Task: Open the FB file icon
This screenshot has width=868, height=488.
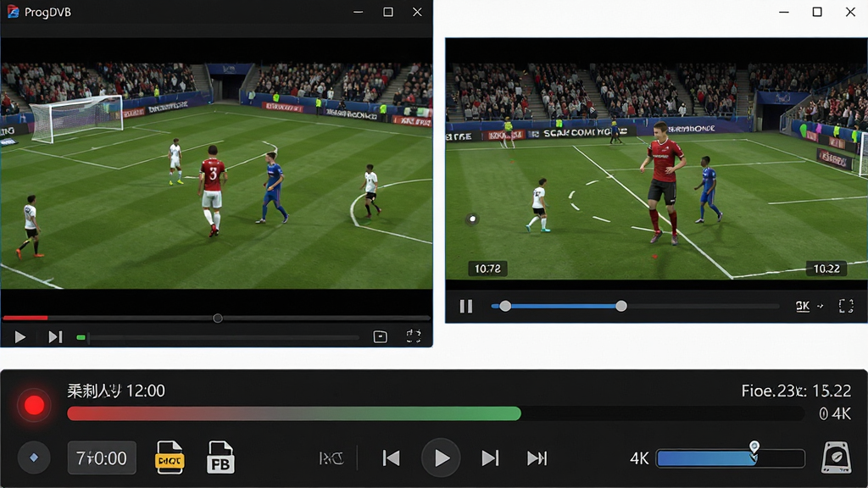Action: coord(220,457)
